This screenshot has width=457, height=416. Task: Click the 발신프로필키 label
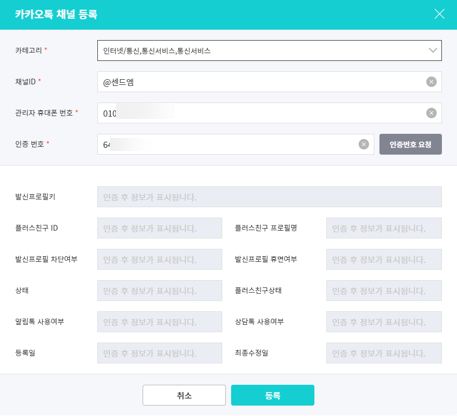point(35,197)
